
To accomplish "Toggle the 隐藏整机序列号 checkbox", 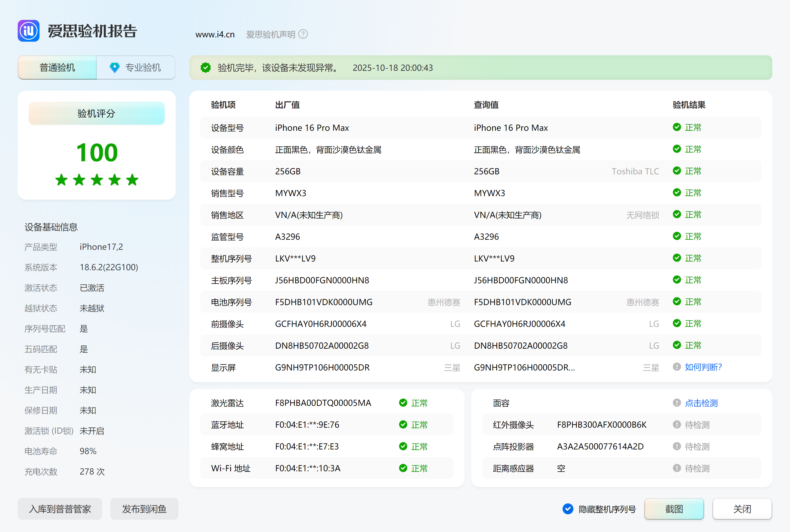I will tap(568, 509).
